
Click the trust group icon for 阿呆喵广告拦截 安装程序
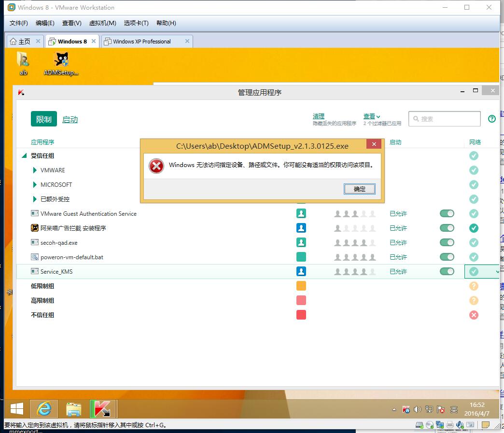(301, 228)
